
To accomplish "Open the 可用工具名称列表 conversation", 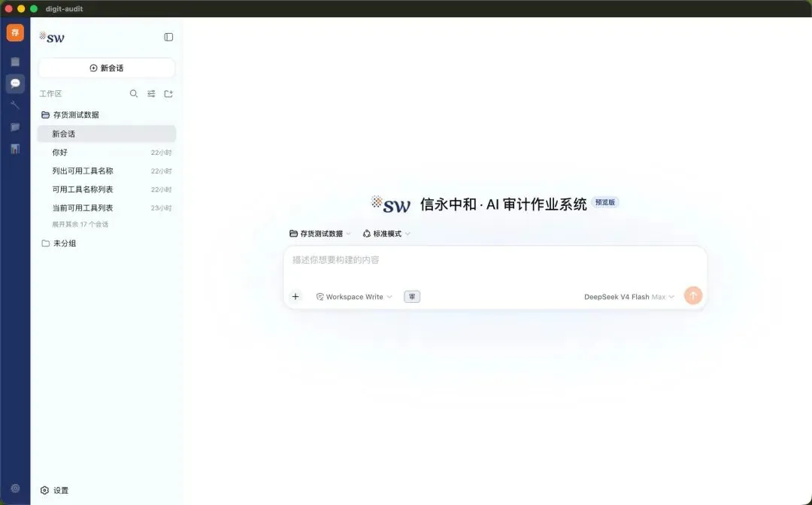I will (107, 189).
